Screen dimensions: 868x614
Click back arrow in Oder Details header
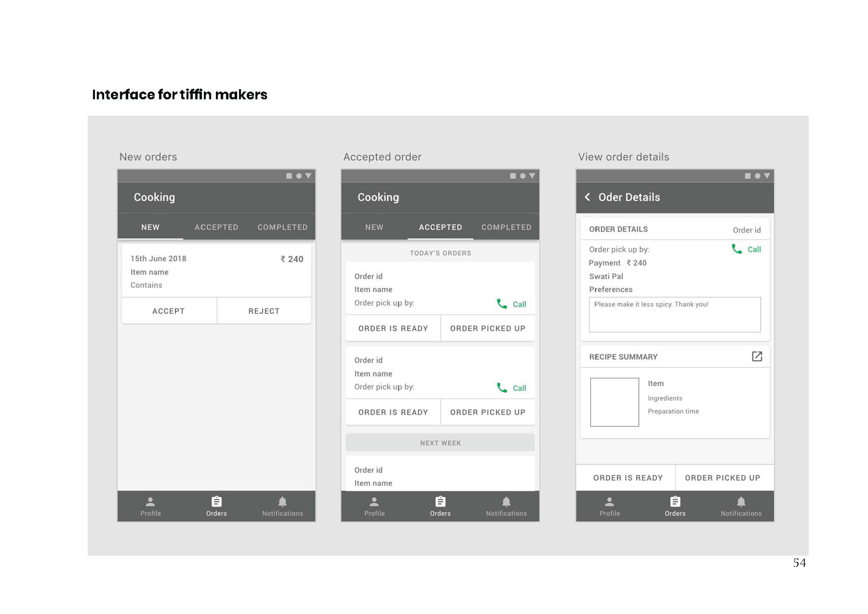pos(587,197)
